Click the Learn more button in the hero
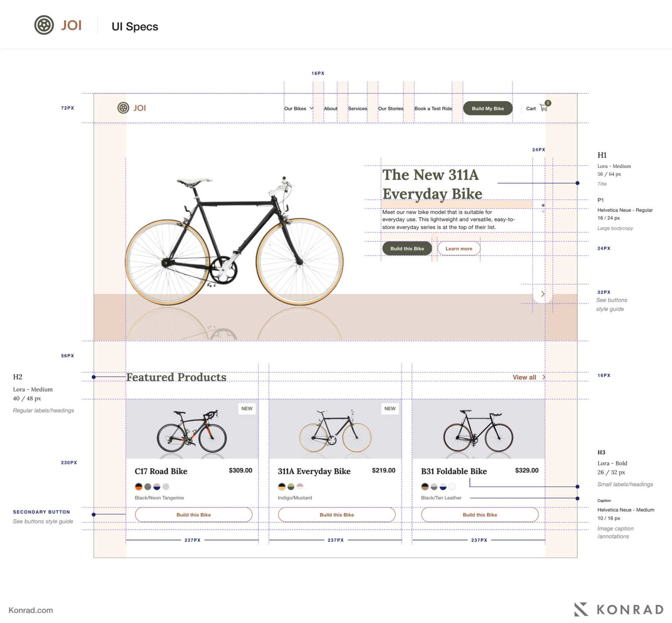Screen dimensions: 672x623 [458, 248]
